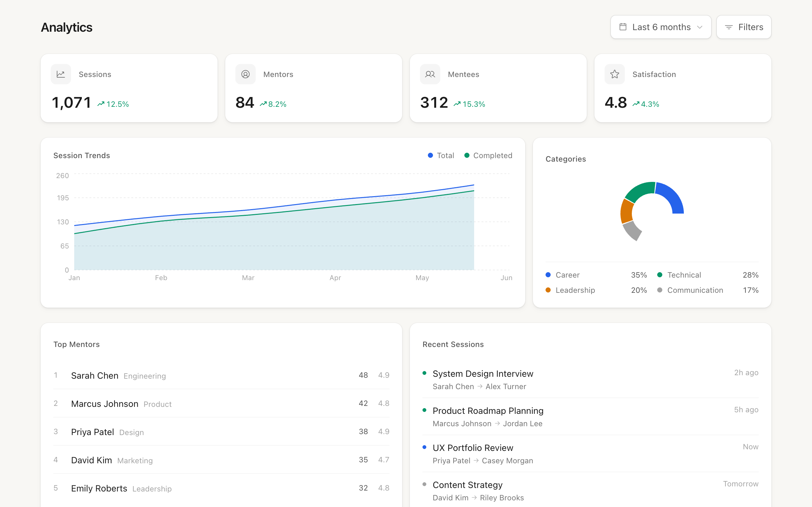The height and width of the screenshot is (507, 812).
Task: Toggle the Completed series in Session Trends legend
Action: point(488,155)
